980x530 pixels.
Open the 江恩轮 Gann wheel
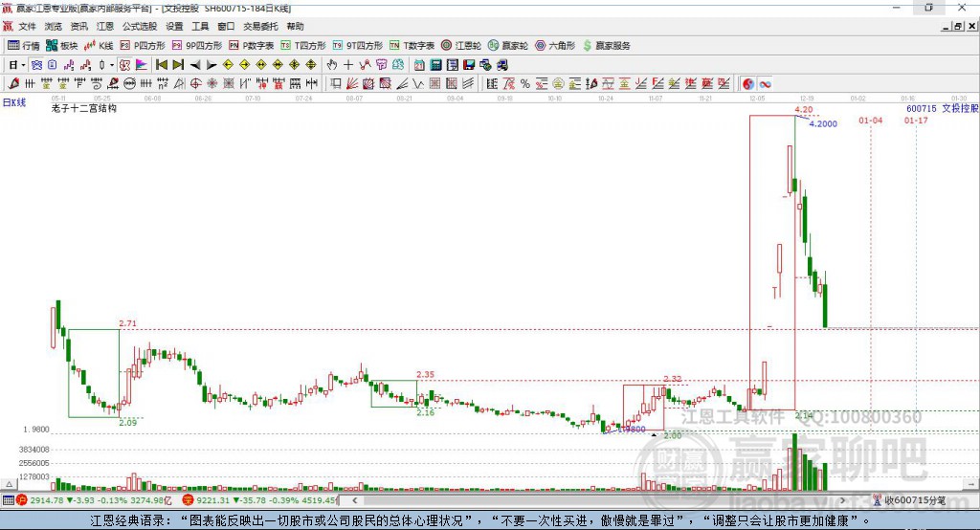pyautogui.click(x=460, y=46)
